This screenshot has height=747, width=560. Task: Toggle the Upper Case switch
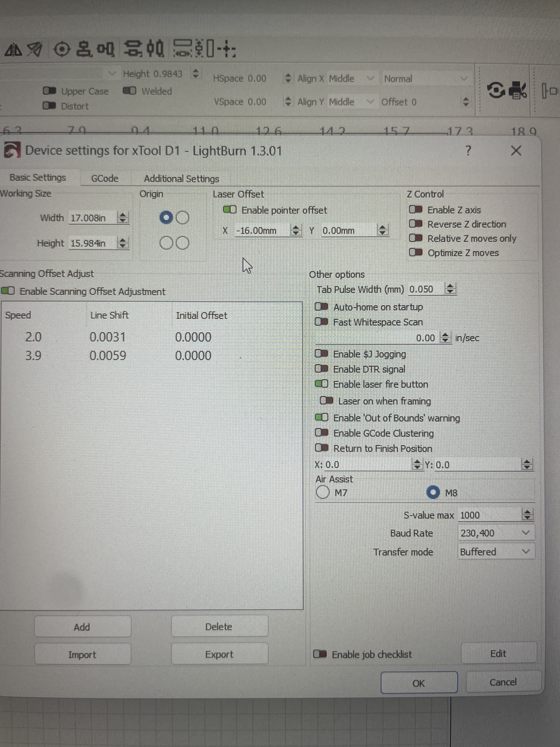tap(49, 91)
